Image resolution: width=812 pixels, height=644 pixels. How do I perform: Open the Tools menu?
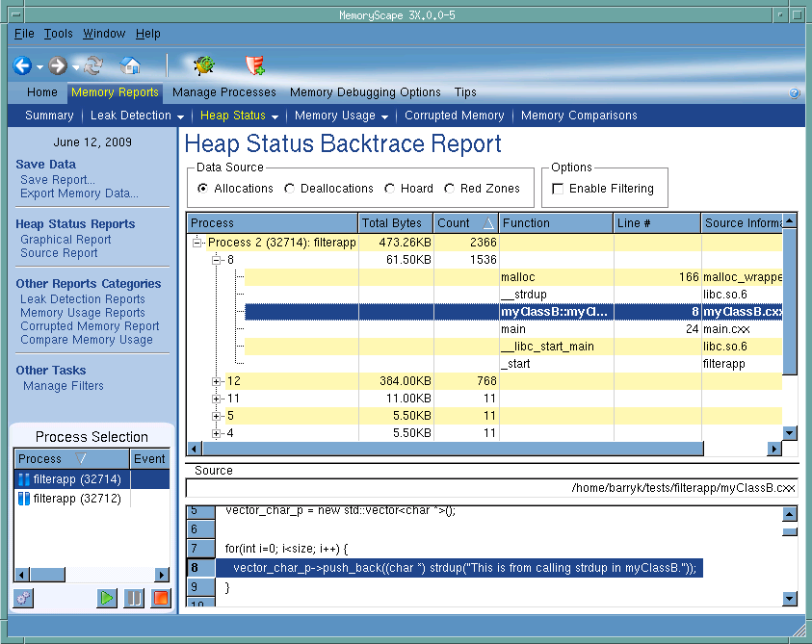click(x=58, y=34)
